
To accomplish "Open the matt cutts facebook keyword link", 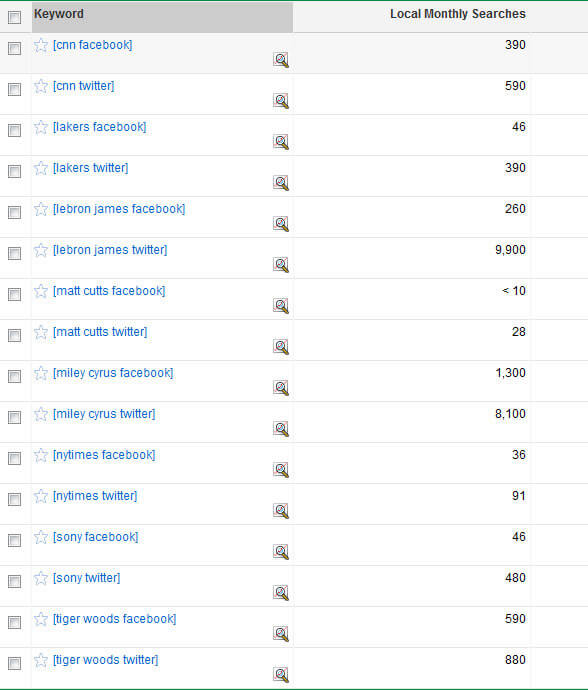I will pos(109,291).
